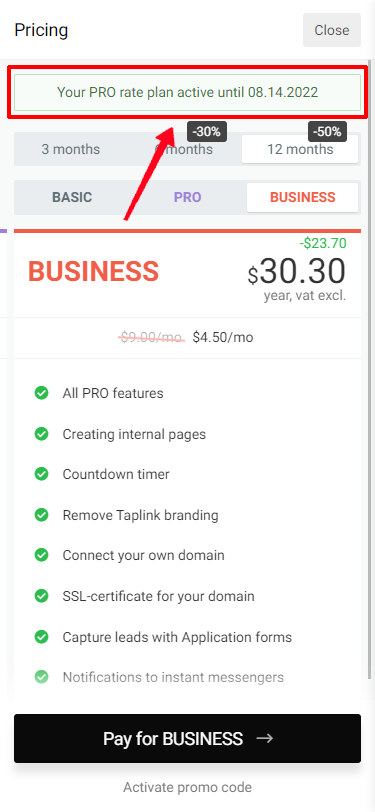The width and height of the screenshot is (375, 812).
Task: Click the PRO rate plan active notice
Action: [x=188, y=93]
